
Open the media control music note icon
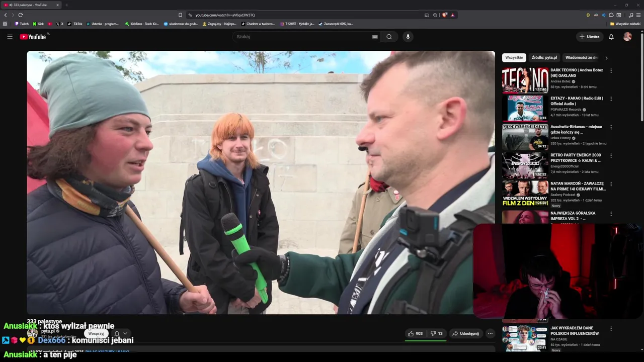pyautogui.click(x=630, y=15)
